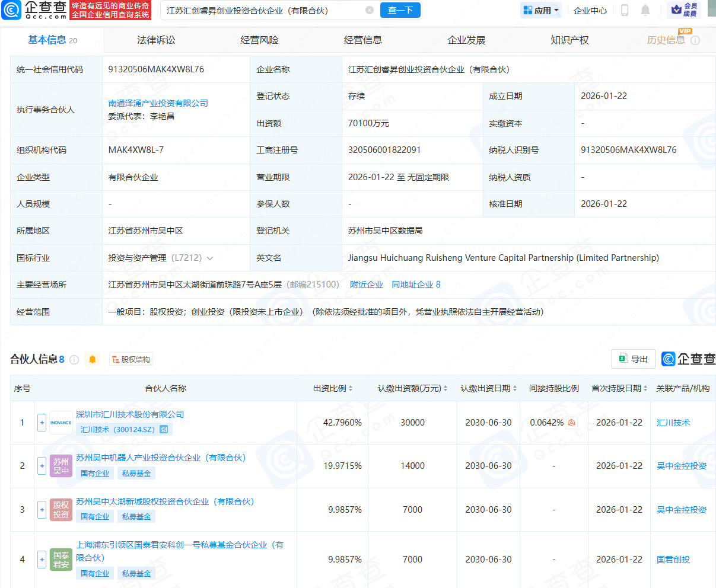Open notifications bell in top bar
Image resolution: width=716 pixels, height=588 pixels.
coord(645,10)
